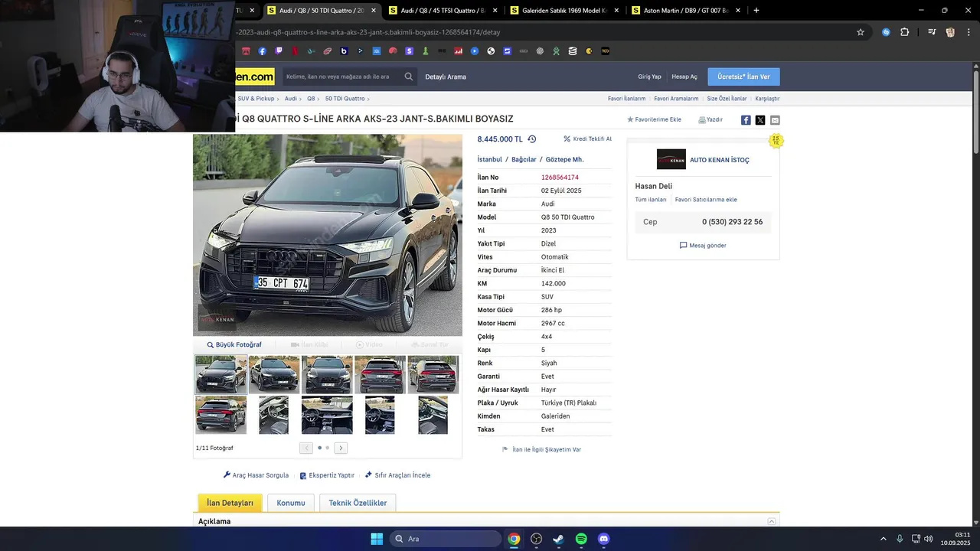
Task: Open Tüm ilanları of the seller
Action: (651, 200)
